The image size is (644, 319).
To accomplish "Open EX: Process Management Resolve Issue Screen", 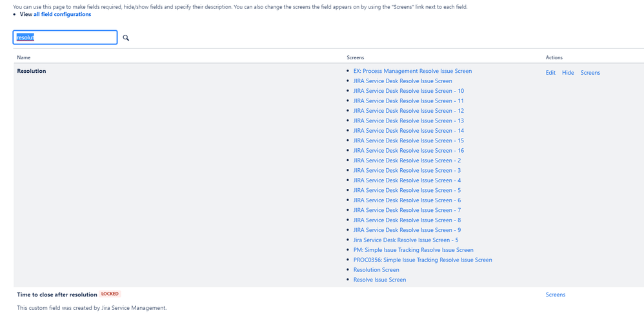I will 412,71.
